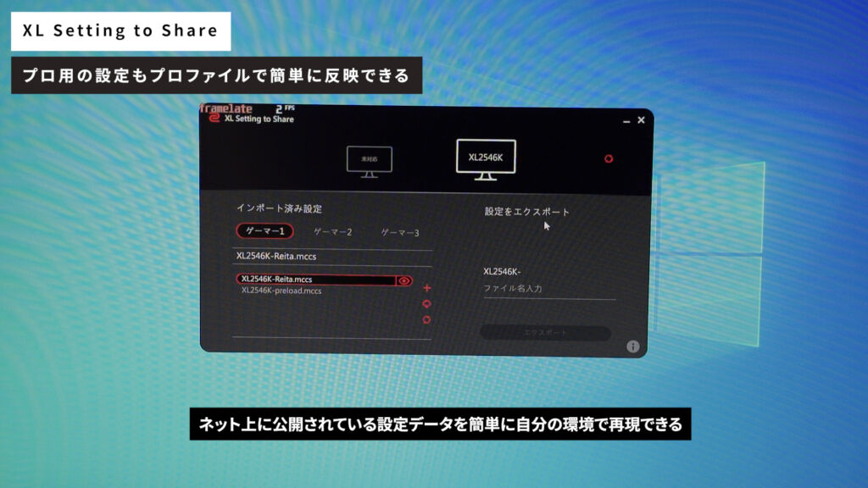This screenshot has width=868, height=488.
Task: Click the lowest red circle icon beside file list
Action: click(x=426, y=319)
